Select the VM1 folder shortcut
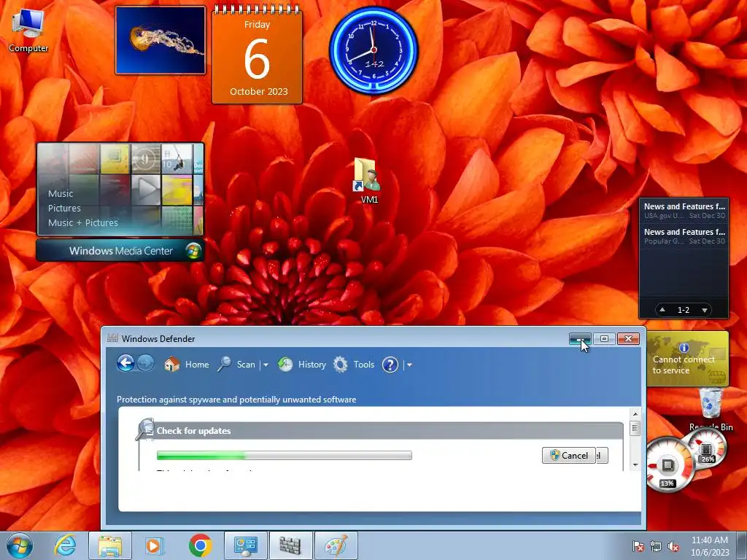Image resolution: width=747 pixels, height=560 pixels. coord(368,181)
